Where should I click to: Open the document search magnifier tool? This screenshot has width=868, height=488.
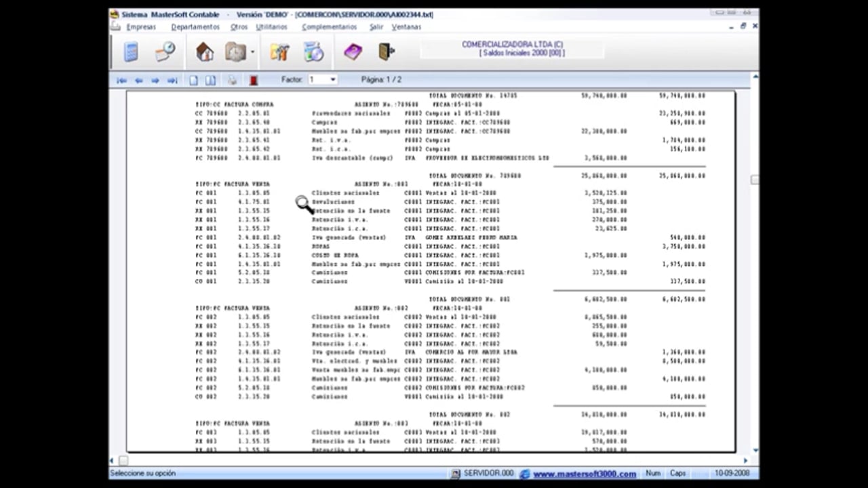165,52
